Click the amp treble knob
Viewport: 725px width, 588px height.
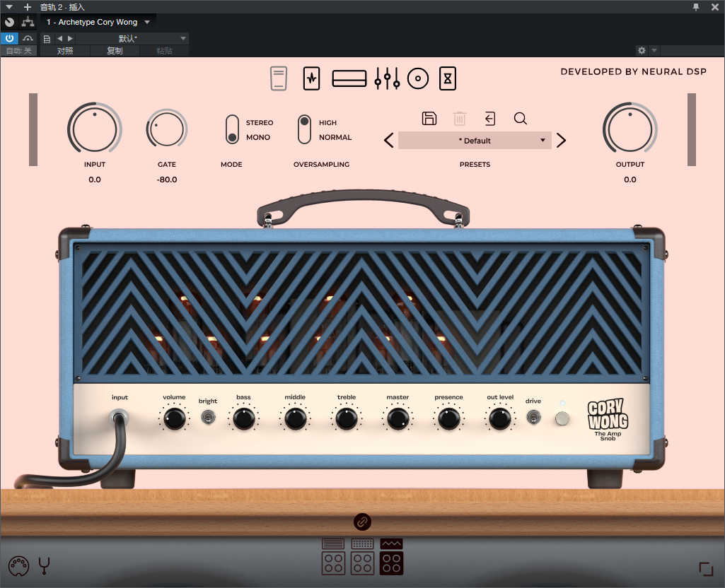pos(347,419)
